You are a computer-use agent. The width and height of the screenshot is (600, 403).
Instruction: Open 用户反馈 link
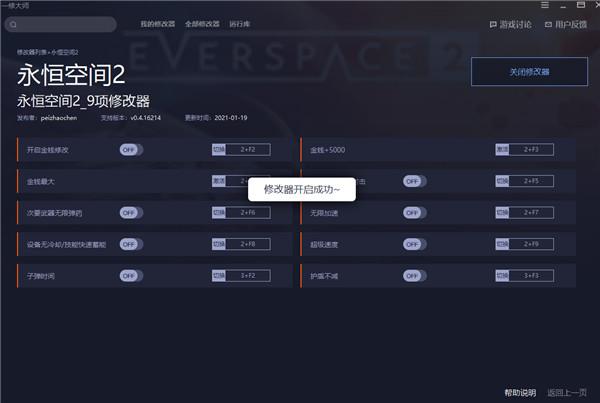click(571, 24)
